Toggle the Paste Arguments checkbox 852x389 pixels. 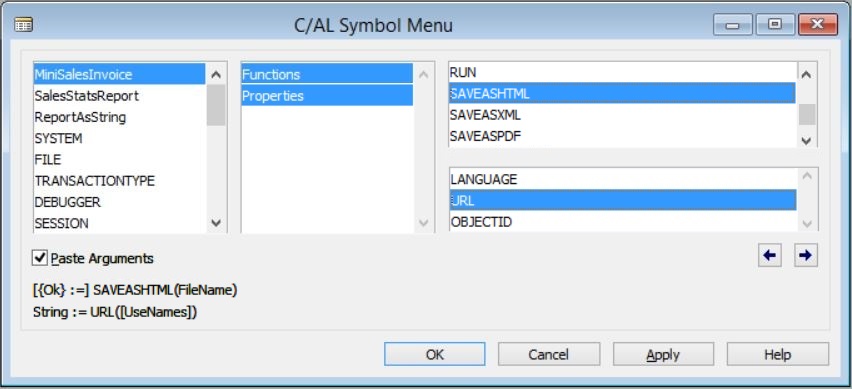(40, 258)
